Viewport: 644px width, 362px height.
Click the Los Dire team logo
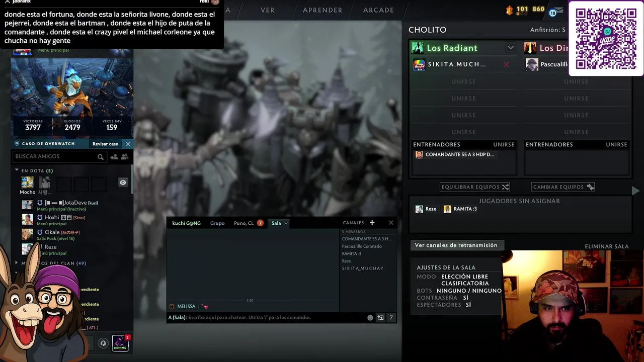[530, 48]
